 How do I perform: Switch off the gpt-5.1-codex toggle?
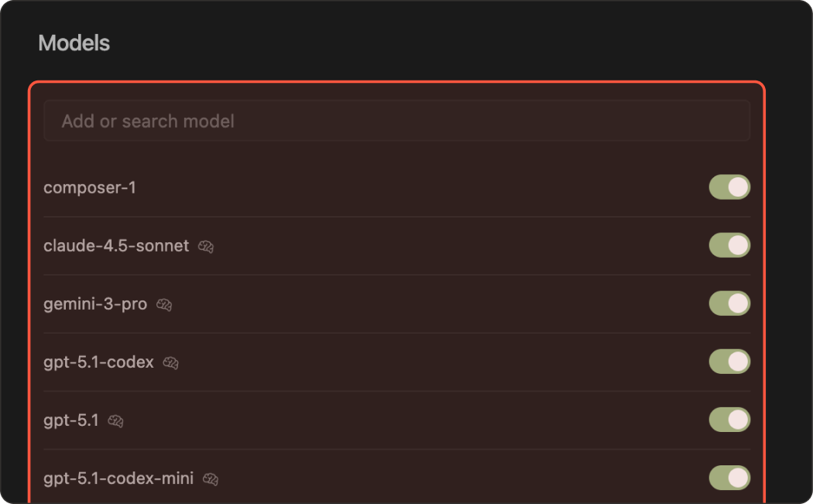tap(729, 362)
